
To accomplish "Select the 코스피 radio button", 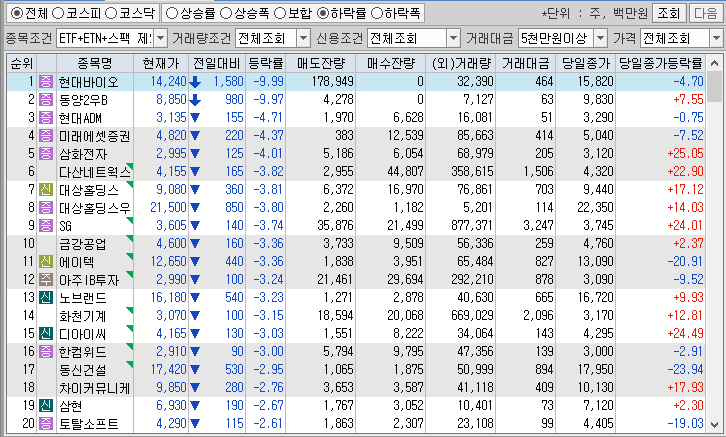I will [x=58, y=13].
